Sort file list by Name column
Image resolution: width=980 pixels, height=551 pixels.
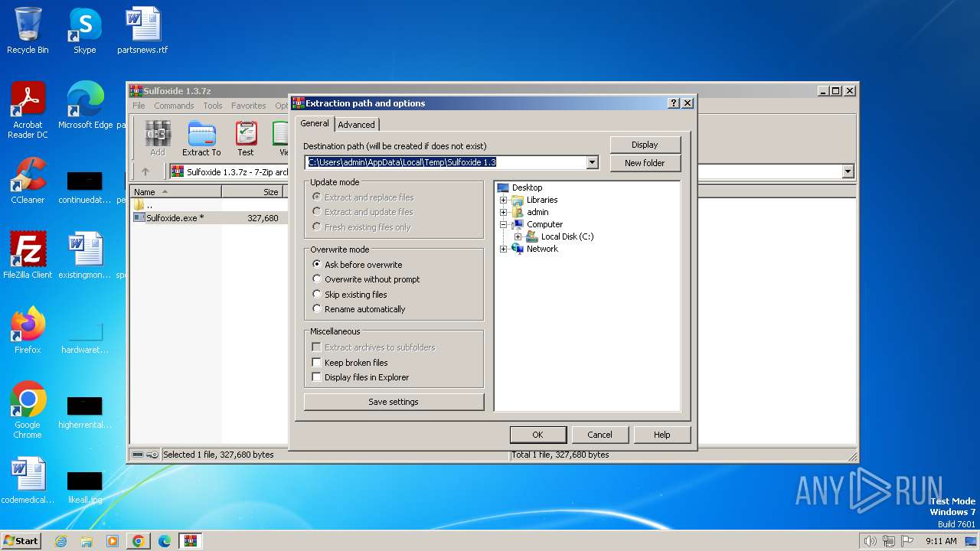[176, 192]
